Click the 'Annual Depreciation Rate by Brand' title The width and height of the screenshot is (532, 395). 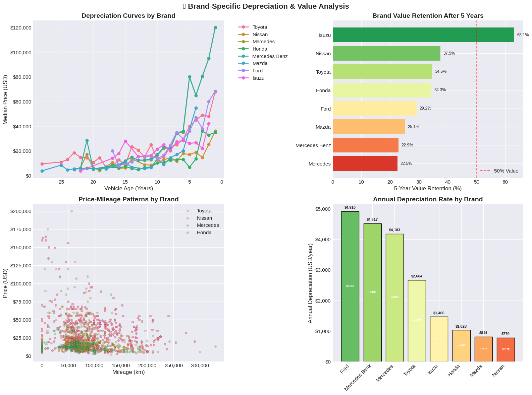pos(428,199)
